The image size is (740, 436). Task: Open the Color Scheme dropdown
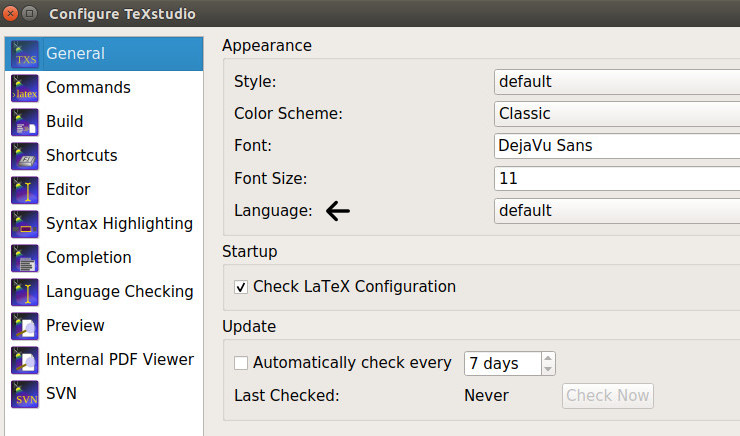(616, 114)
